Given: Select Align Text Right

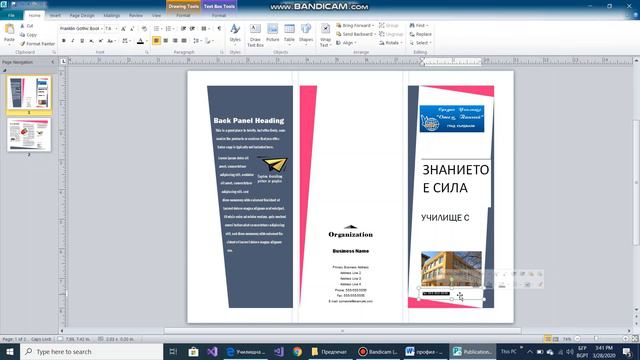Looking at the screenshot, I should (x=175, y=40).
